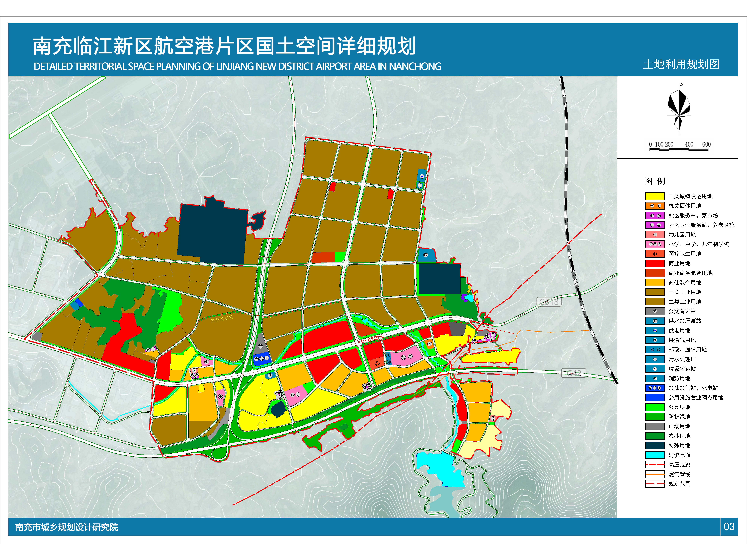747x560 pixels.
Task: Select the 公用设施营业网点用地 blue swatch
Action: tap(655, 398)
